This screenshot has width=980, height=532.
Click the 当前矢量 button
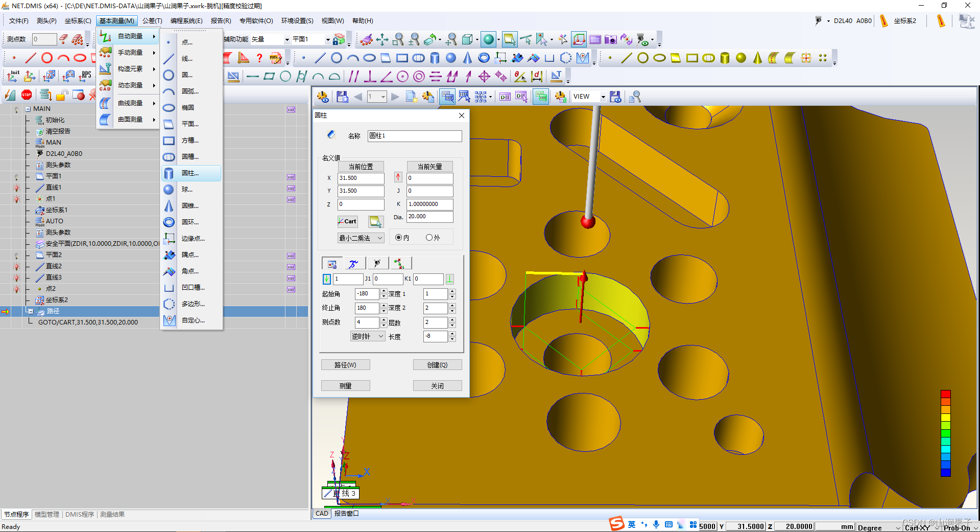tap(429, 167)
